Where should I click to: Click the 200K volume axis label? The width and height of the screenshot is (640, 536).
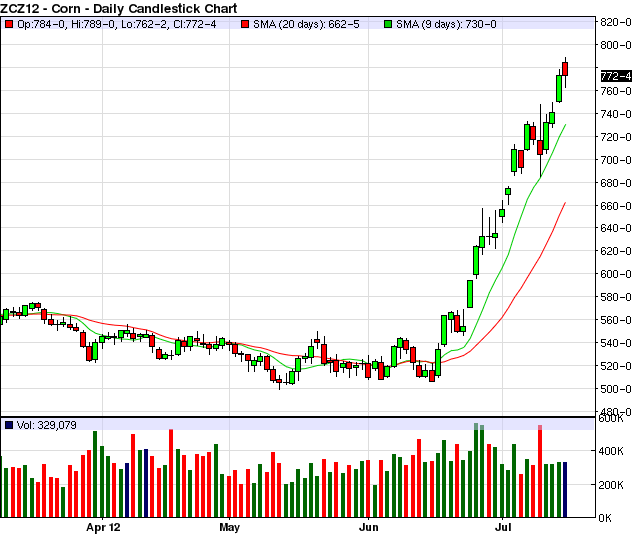pos(611,485)
